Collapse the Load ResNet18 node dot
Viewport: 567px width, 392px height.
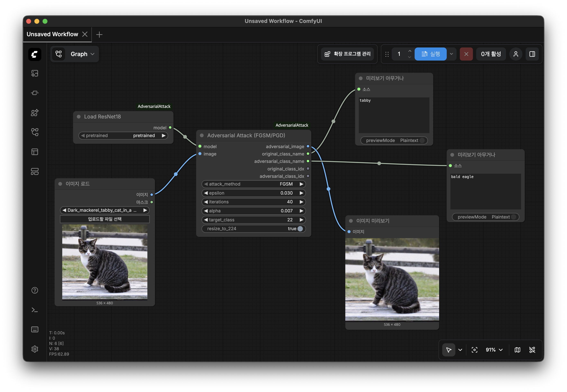tap(79, 117)
